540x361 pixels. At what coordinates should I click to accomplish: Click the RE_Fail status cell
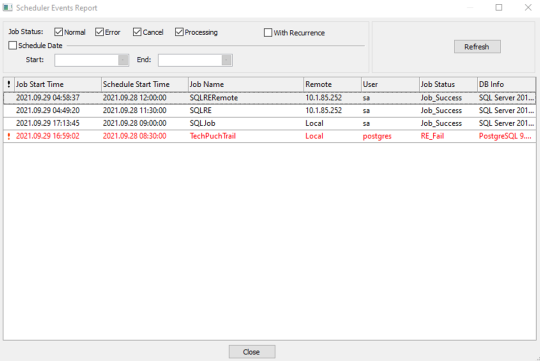pyautogui.click(x=432, y=136)
